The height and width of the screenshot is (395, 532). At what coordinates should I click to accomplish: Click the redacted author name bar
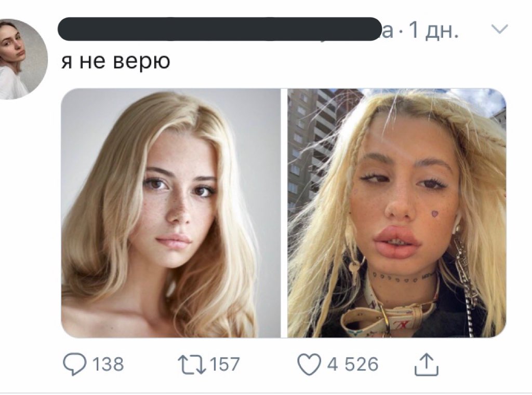point(220,29)
